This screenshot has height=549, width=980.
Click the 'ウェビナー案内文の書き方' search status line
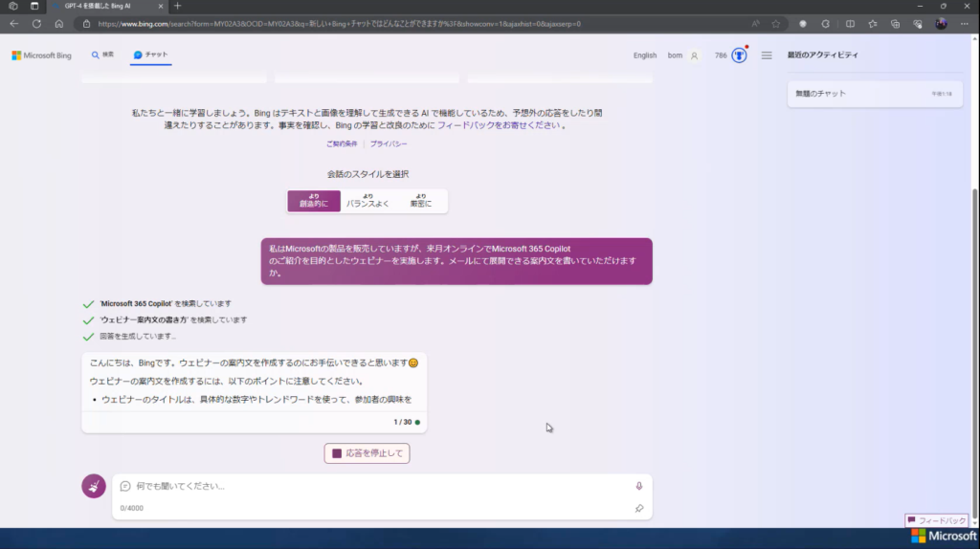[x=173, y=319]
